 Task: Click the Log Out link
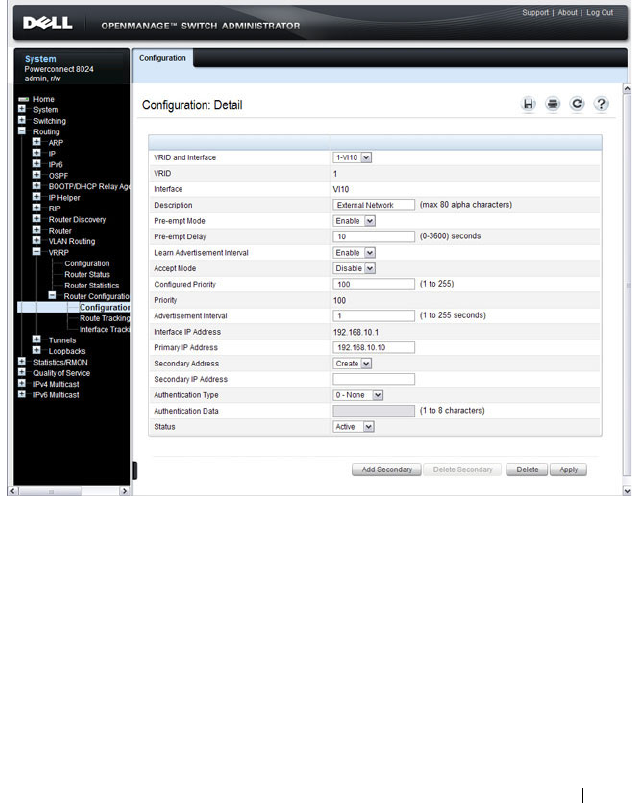coord(600,12)
